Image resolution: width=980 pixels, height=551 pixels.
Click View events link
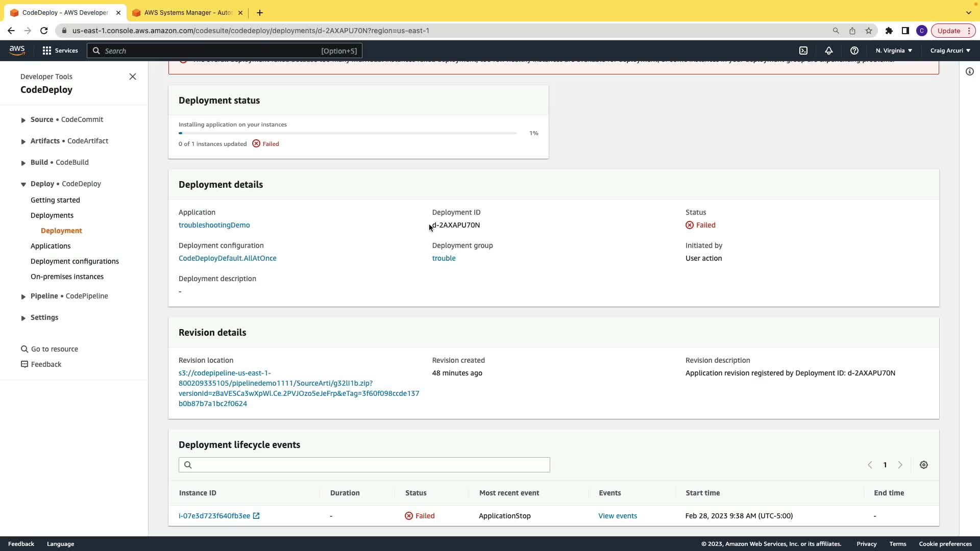tap(618, 516)
